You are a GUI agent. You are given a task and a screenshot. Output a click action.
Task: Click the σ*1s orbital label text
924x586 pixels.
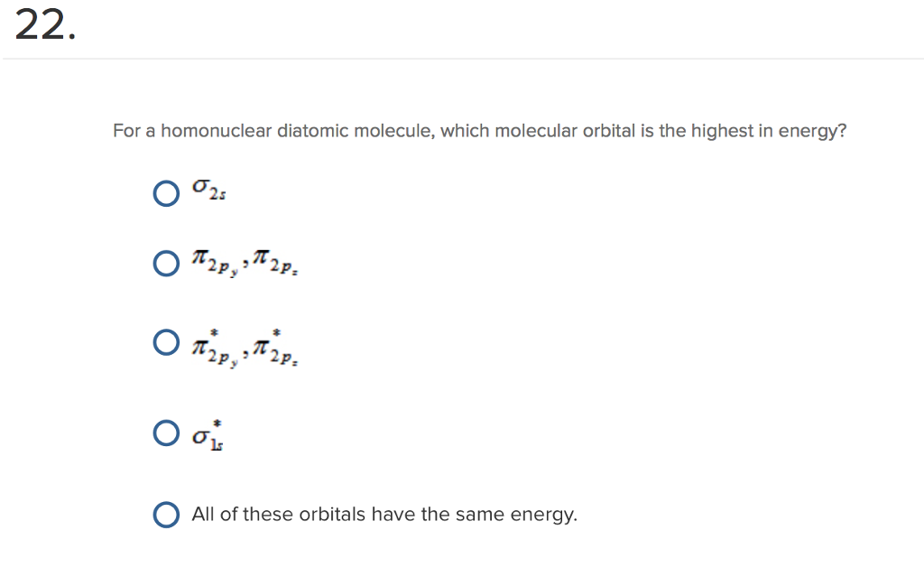pos(205,433)
